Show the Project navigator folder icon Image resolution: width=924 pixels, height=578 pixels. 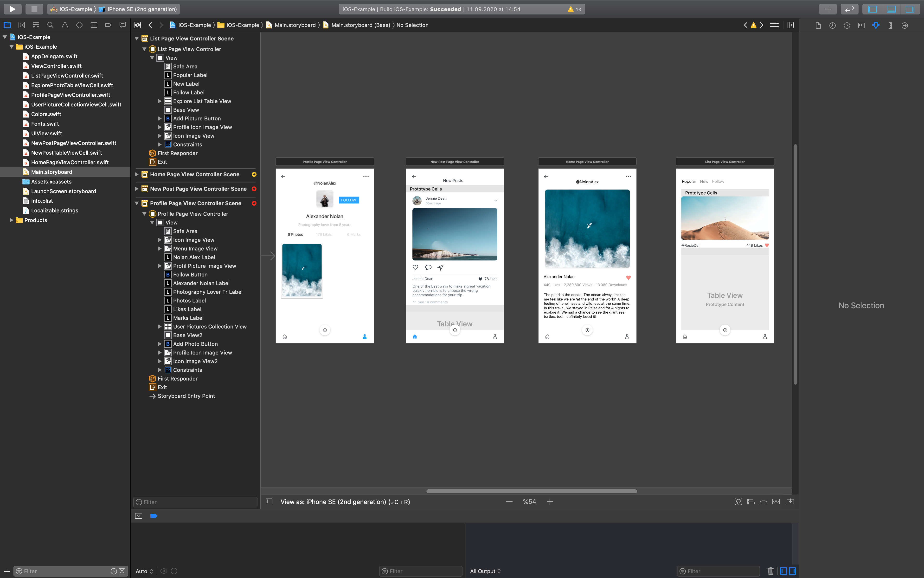point(7,25)
